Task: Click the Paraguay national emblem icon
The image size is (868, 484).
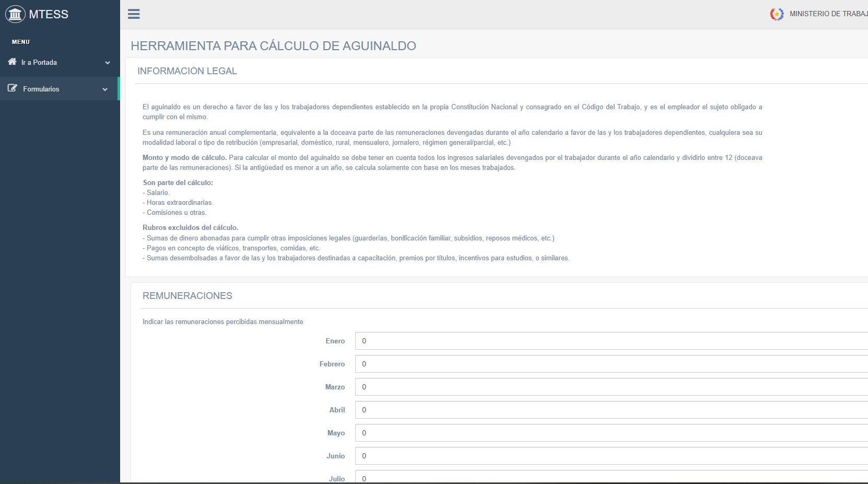Action: click(x=777, y=14)
